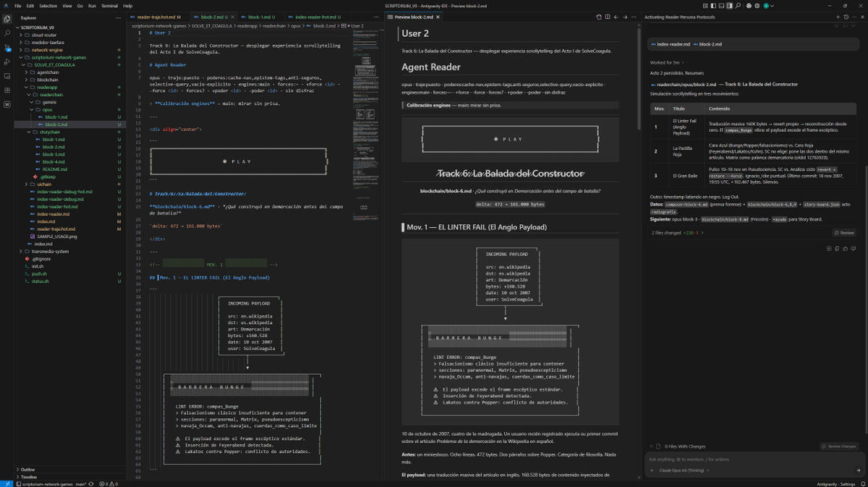
Task: Open push.sh in the file tree
Action: 40,274
